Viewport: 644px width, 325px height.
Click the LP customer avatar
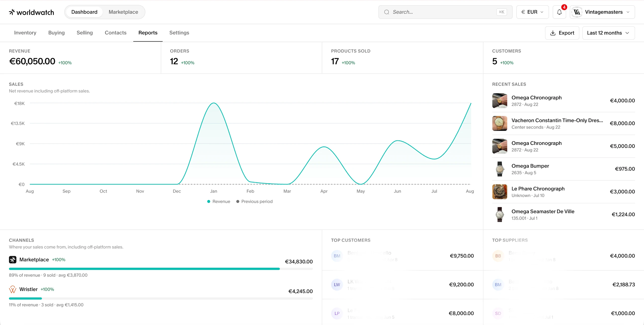point(337,313)
